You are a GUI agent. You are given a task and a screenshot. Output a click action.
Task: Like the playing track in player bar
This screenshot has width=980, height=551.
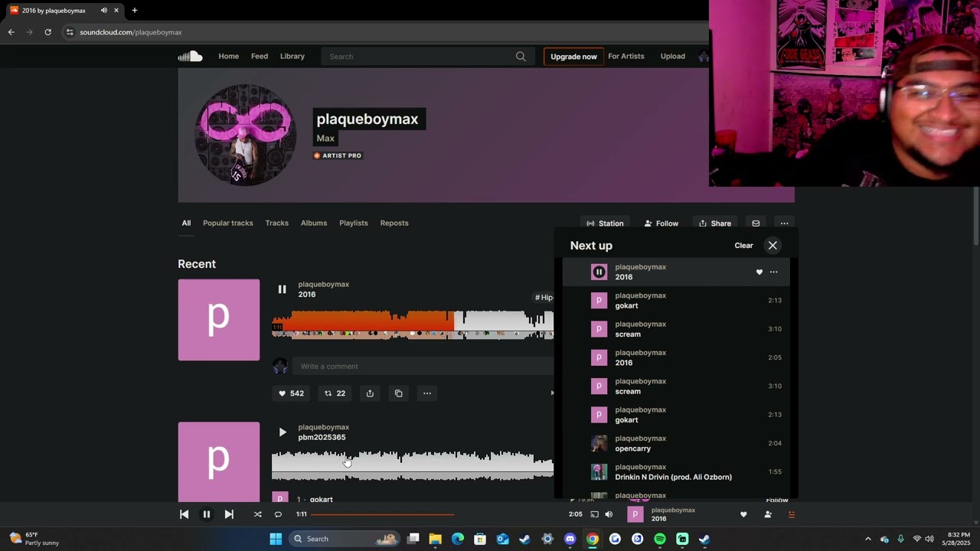[743, 514]
